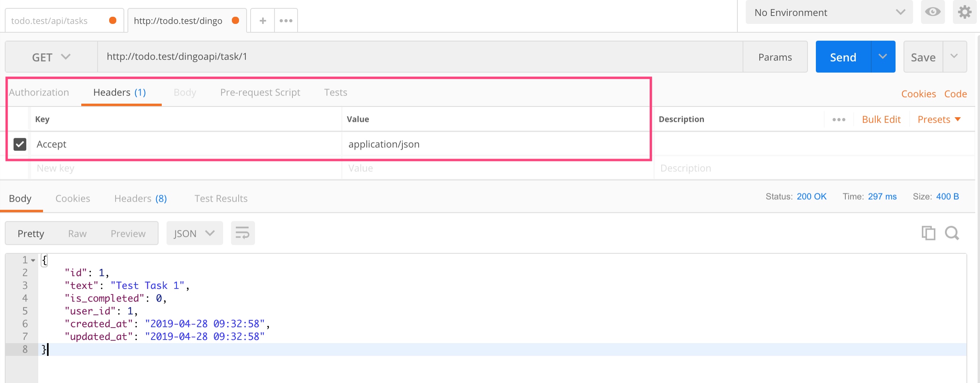
Task: Toggle line wrap icon in response
Action: coord(243,233)
